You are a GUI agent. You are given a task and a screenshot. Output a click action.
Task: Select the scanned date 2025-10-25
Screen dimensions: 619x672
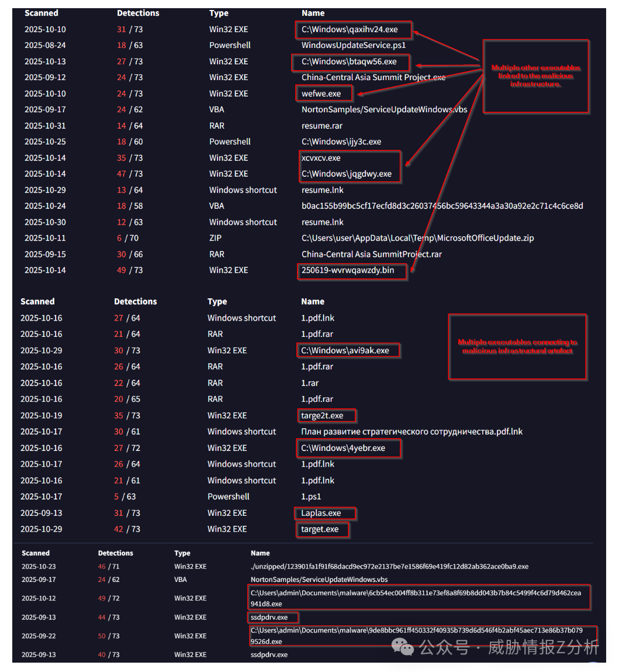tap(45, 142)
